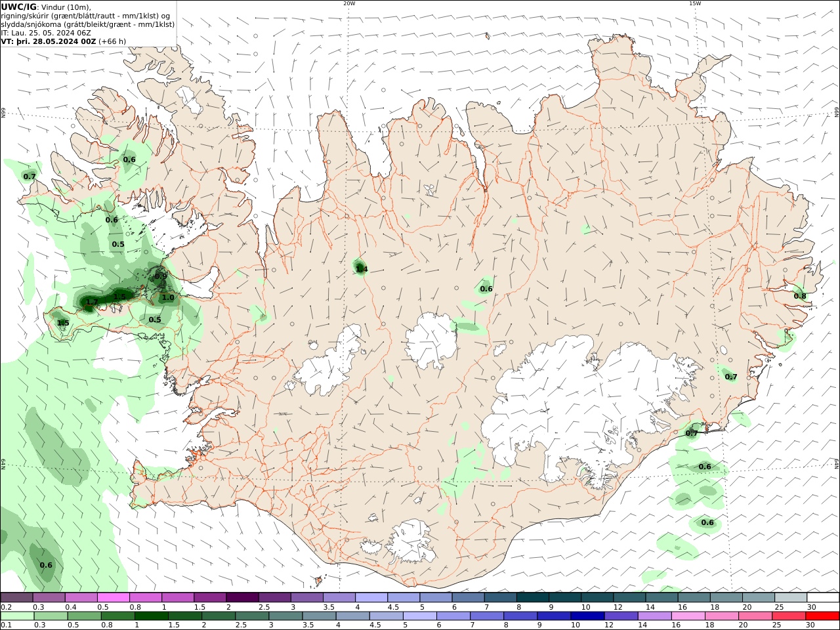Pick the red-pink swatch starting at 25 in lower legend
Viewport: 840px width, 630px height.
pos(789,616)
